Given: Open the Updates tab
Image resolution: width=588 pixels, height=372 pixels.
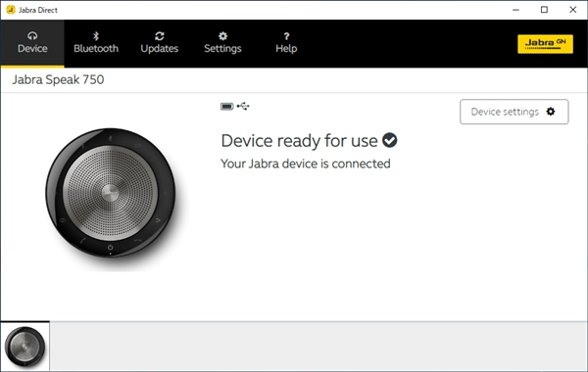Looking at the screenshot, I should (x=160, y=43).
